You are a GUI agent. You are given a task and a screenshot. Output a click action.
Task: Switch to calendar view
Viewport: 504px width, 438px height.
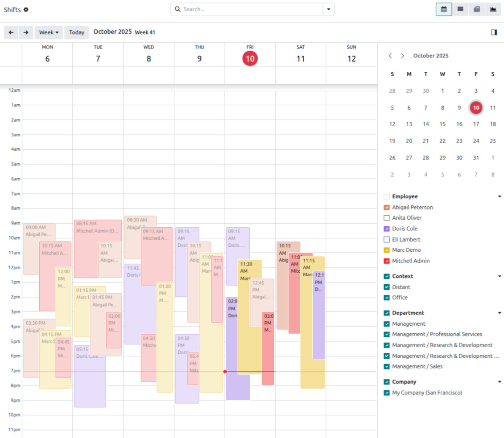pos(444,9)
